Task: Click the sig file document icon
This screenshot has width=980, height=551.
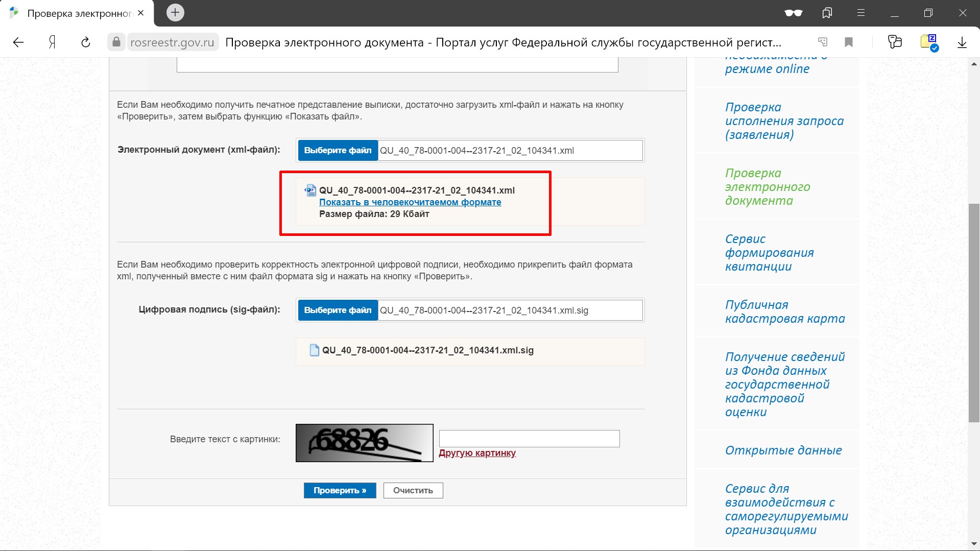Action: (315, 350)
